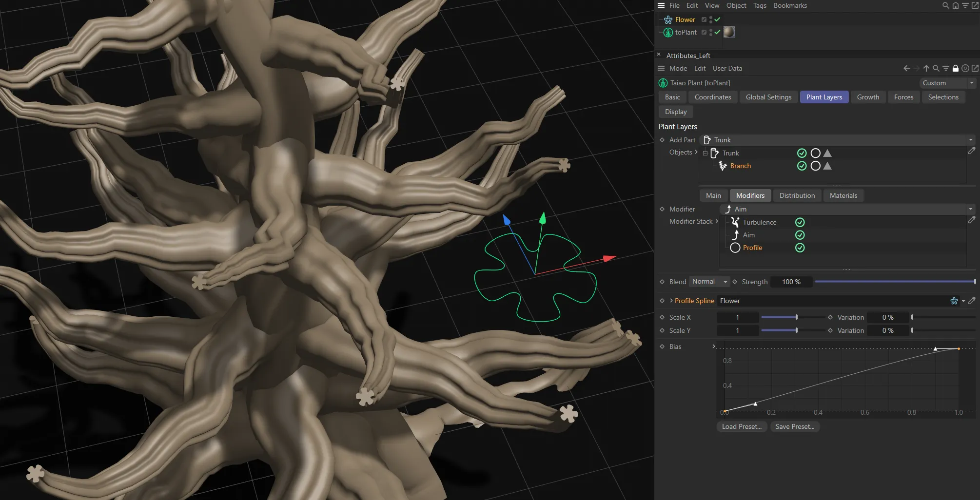Click the Save Preset button
The image size is (980, 500).
coord(795,426)
